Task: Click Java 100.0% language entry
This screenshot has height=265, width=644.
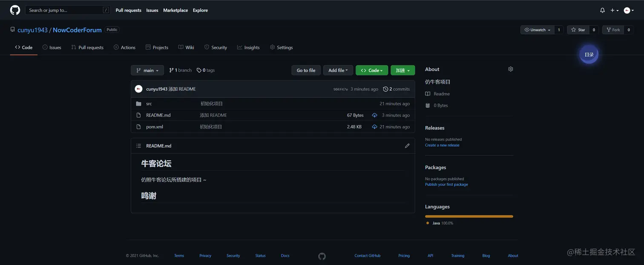Action: (x=440, y=223)
